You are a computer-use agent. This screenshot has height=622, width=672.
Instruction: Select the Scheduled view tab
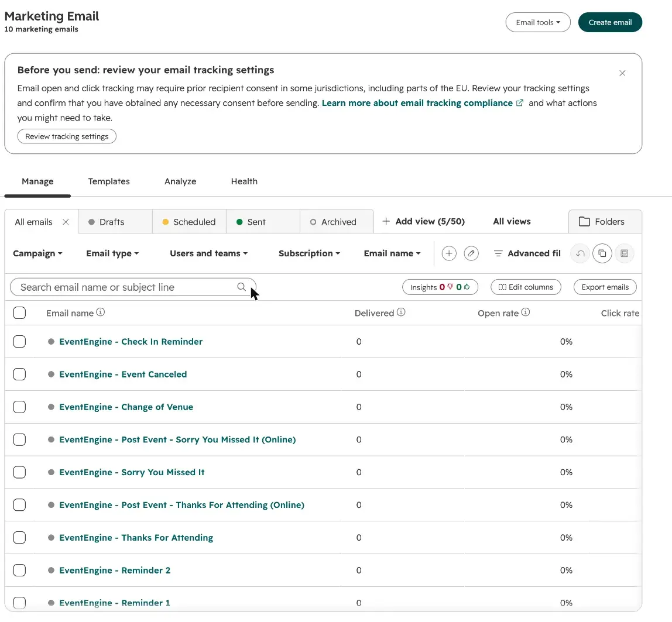tap(189, 221)
